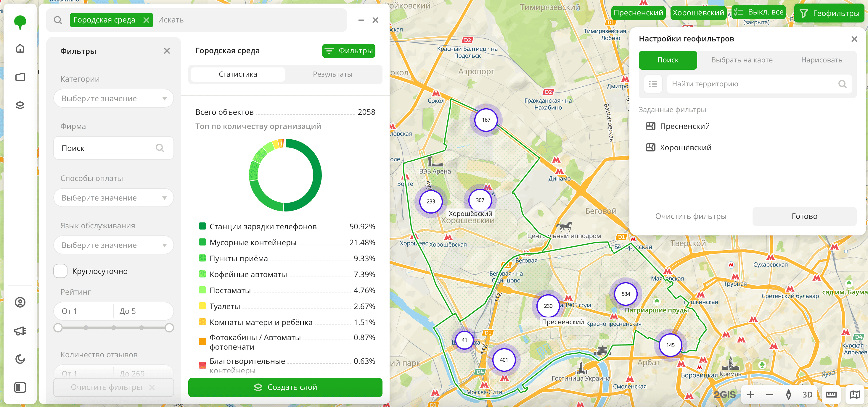Expand the Категории dropdown
This screenshot has width=868, height=407.
tap(114, 98)
